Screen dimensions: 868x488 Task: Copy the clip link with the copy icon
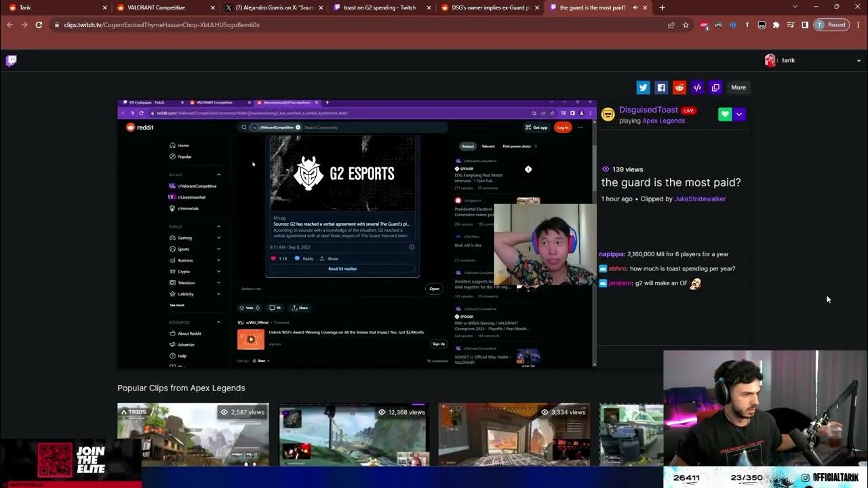pyautogui.click(x=715, y=87)
